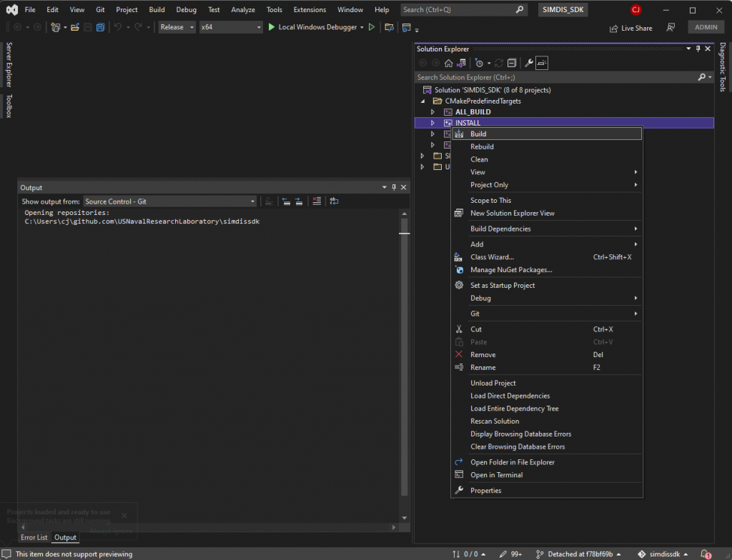Open Local Windows Debugger dropdown arrow
Screen dimensions: 732x560
(x=362, y=28)
